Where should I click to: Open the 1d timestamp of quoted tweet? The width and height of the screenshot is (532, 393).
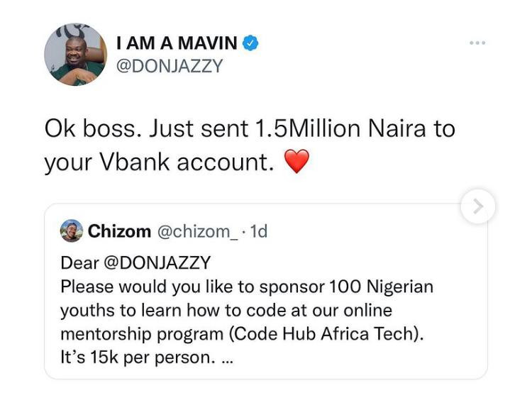point(258,231)
